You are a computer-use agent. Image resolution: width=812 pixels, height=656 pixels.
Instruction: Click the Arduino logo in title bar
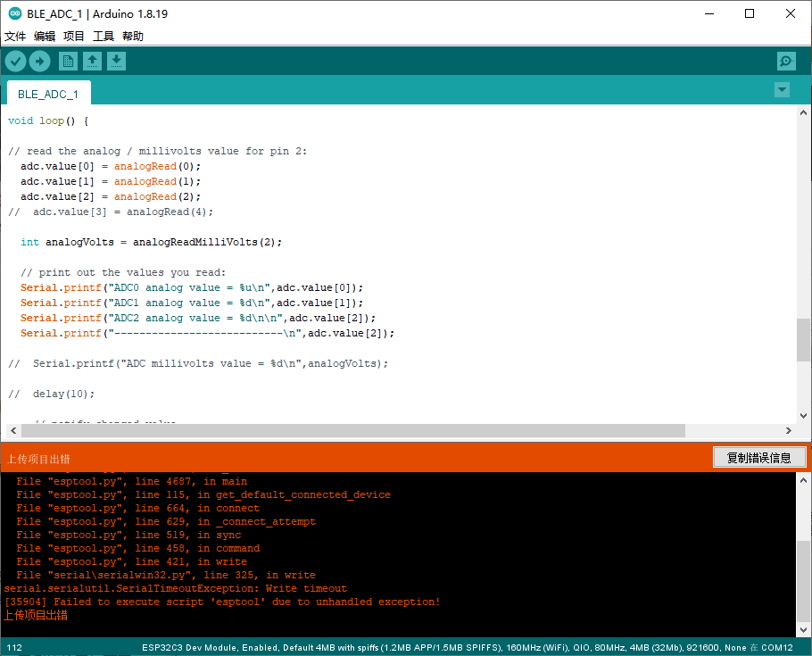14,13
